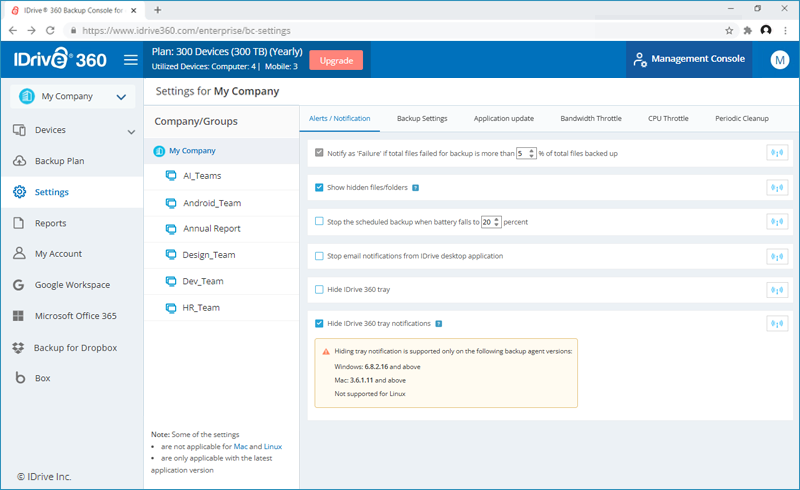Enable Hide IDrive 360 tray checkbox
This screenshot has height=490, width=800.
(x=319, y=290)
